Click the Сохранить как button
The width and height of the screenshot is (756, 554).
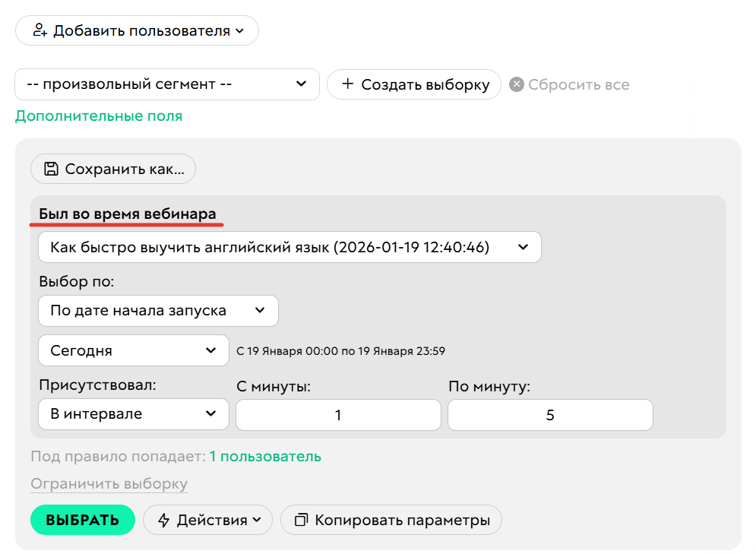112,169
